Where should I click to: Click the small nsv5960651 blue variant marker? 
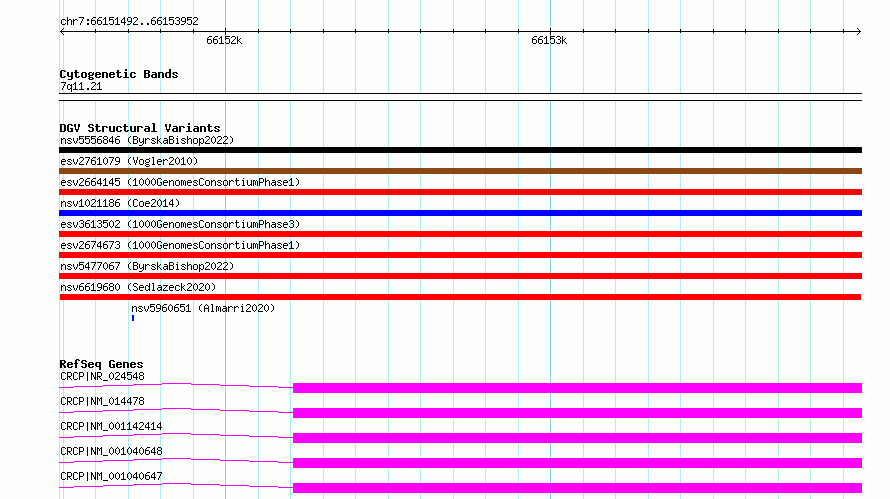[133, 318]
